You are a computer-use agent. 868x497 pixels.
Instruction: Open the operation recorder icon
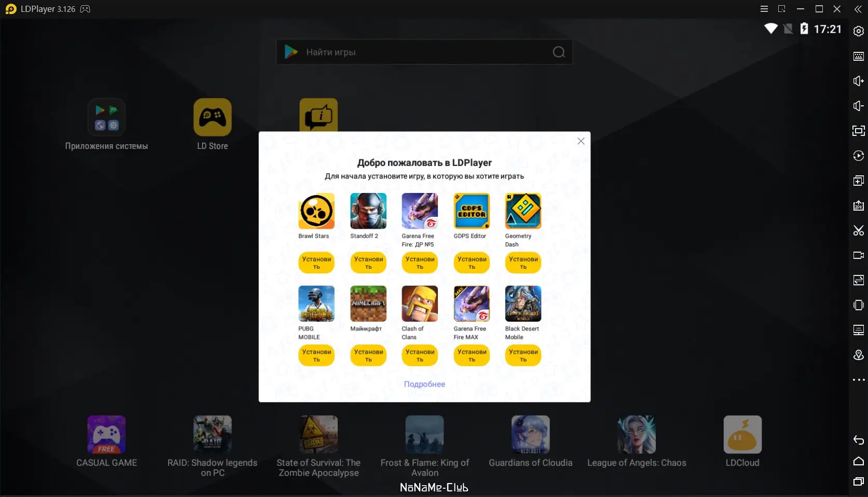pyautogui.click(x=859, y=156)
